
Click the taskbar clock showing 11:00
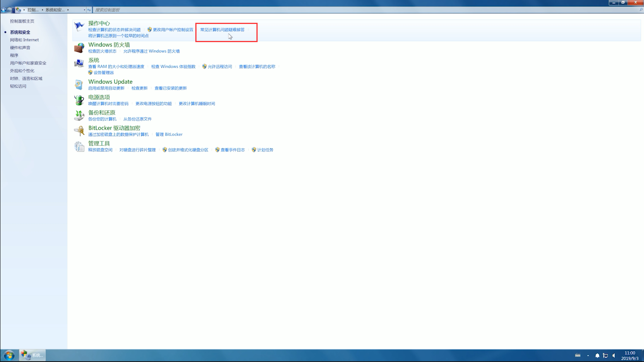click(x=630, y=355)
